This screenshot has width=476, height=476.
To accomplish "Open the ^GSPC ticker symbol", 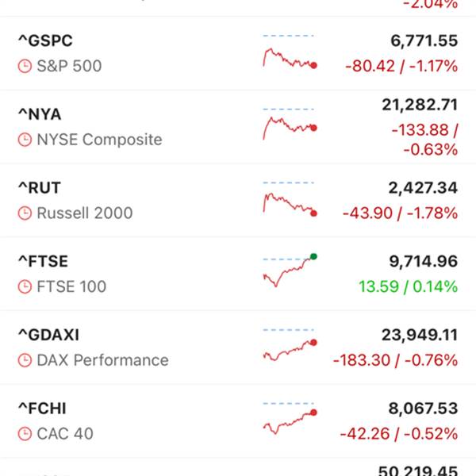I will pyautogui.click(x=45, y=41).
